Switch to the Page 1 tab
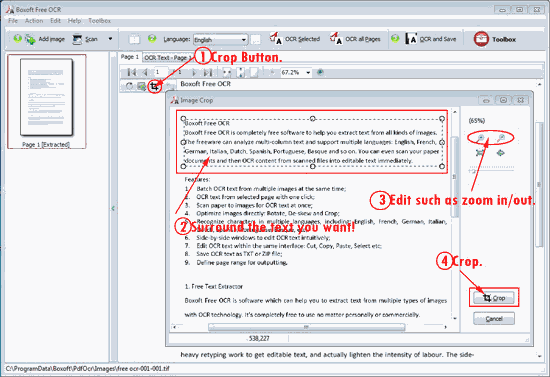Viewport: 550px width, 377px height. pos(130,57)
